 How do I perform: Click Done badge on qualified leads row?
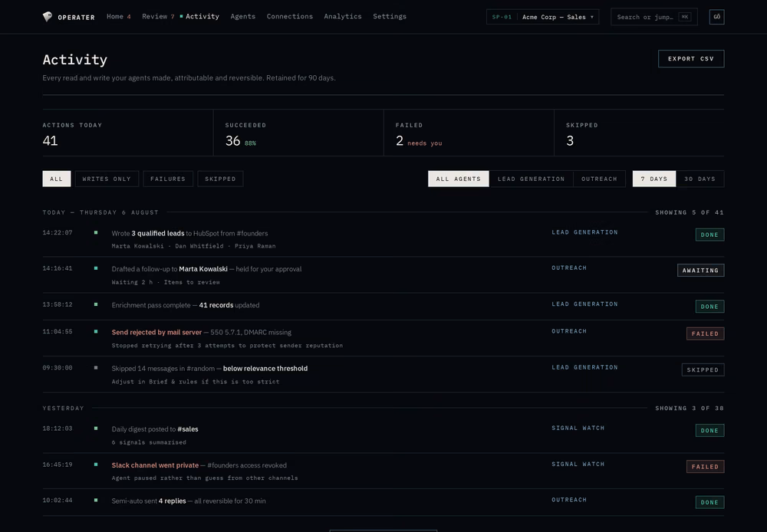709,235
